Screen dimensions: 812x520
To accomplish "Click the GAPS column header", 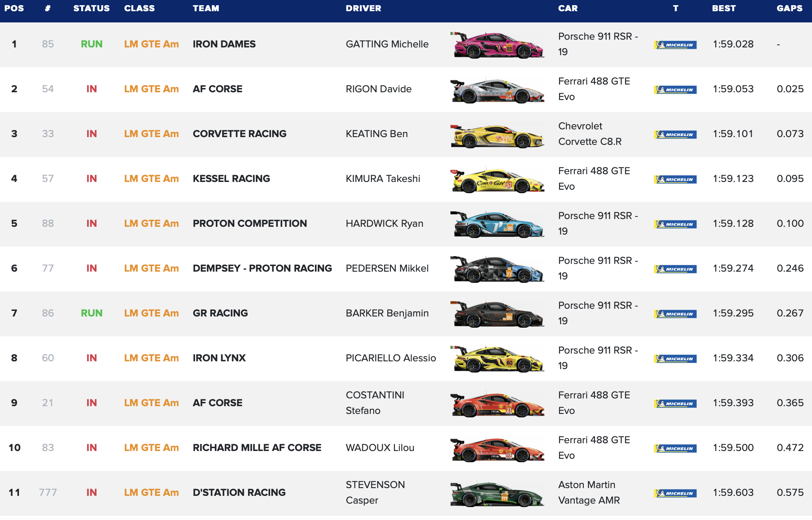I will [790, 8].
